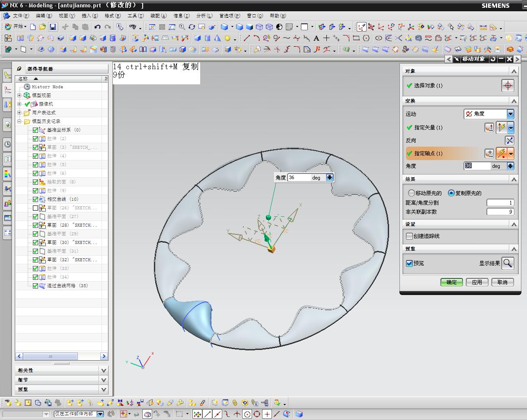The height and width of the screenshot is (420, 527).
Task: Toggle checkbox for 相交曲线 (10)
Action: (35, 199)
